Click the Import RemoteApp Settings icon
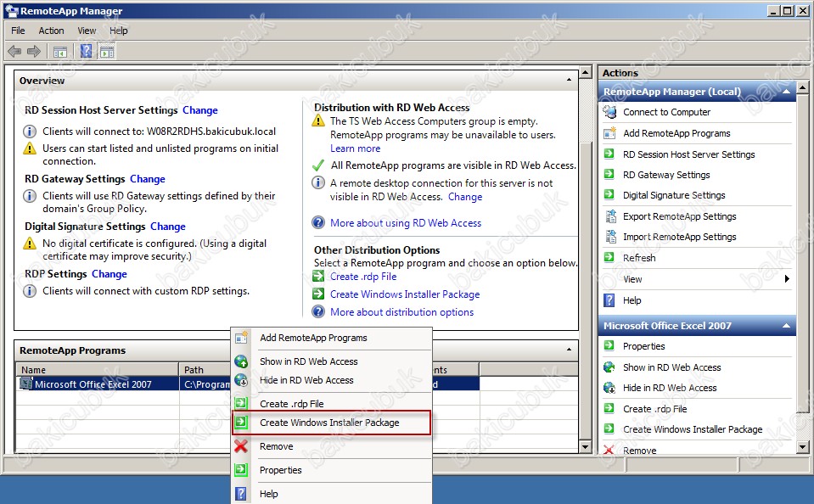 pyautogui.click(x=610, y=237)
